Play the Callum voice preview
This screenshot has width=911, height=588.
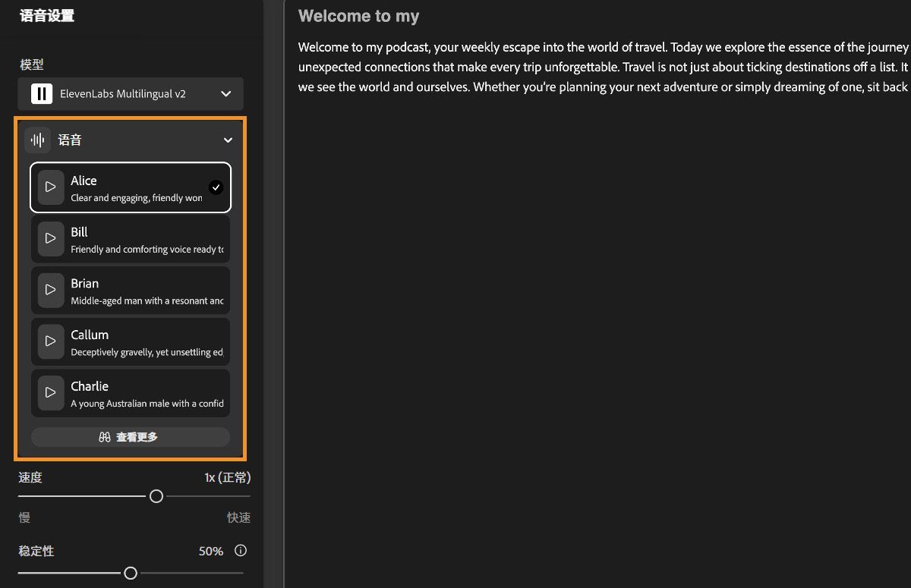click(x=51, y=341)
